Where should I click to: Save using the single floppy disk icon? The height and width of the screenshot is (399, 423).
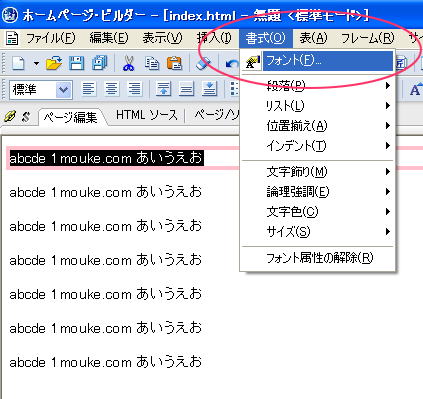pyautogui.click(x=76, y=63)
